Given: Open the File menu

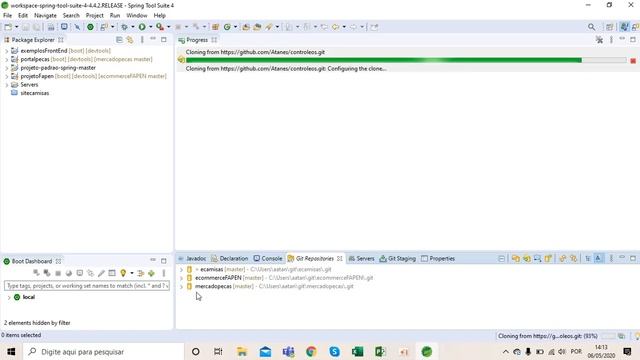Looking at the screenshot, I should coord(7,16).
